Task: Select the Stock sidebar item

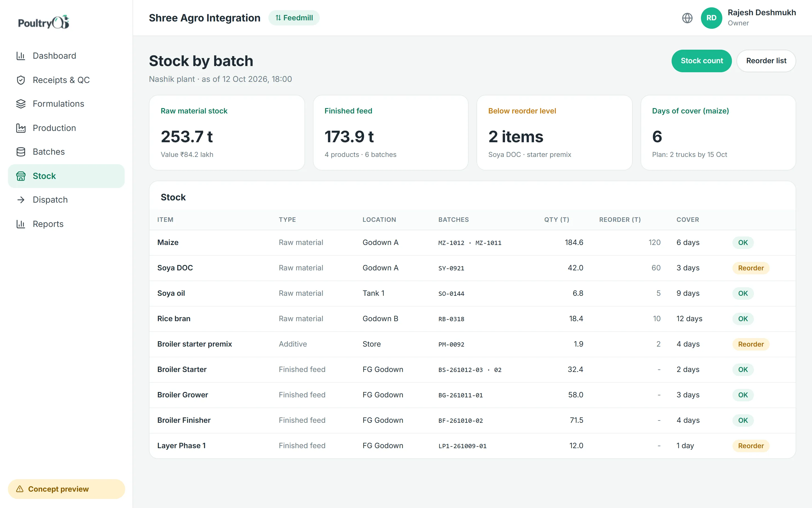Action: click(x=66, y=176)
